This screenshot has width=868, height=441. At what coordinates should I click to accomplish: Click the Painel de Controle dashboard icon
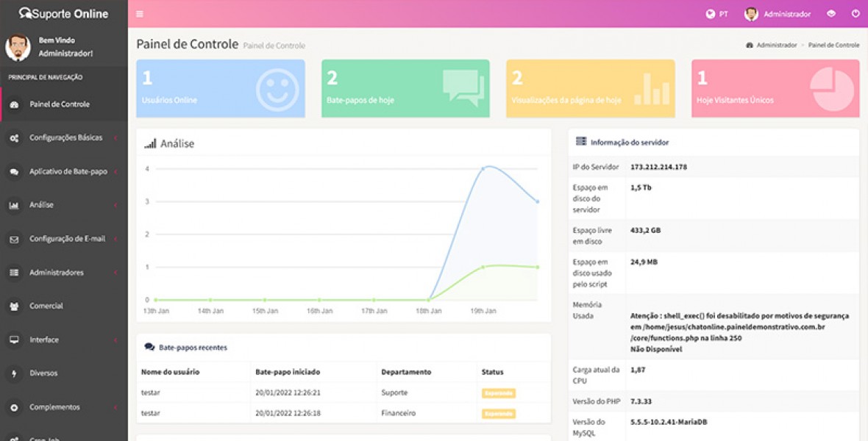click(x=15, y=104)
